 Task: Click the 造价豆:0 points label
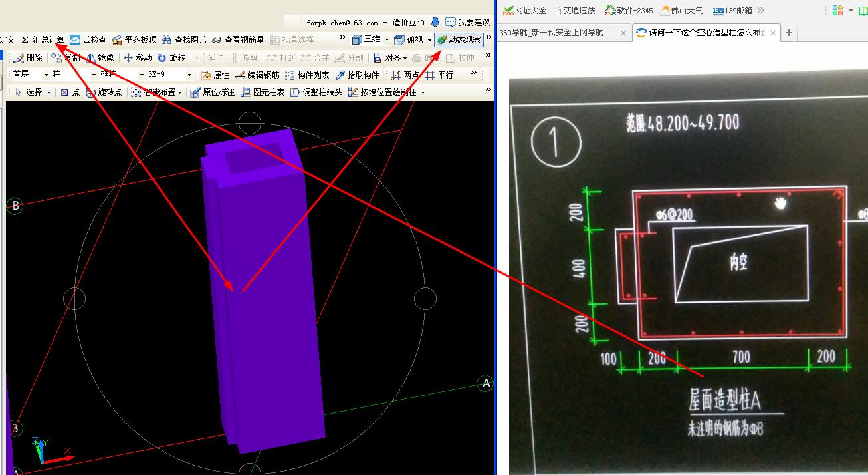coord(409,23)
